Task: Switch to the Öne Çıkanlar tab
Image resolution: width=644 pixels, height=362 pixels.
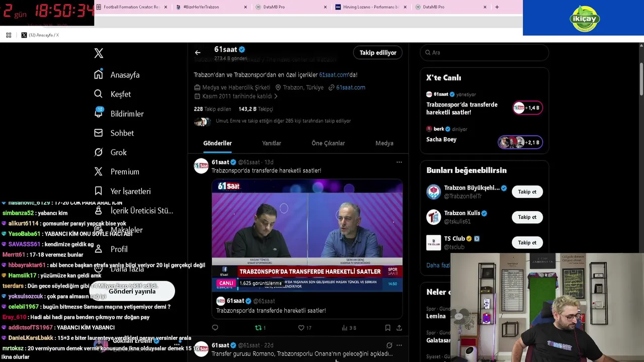Action: click(328, 143)
